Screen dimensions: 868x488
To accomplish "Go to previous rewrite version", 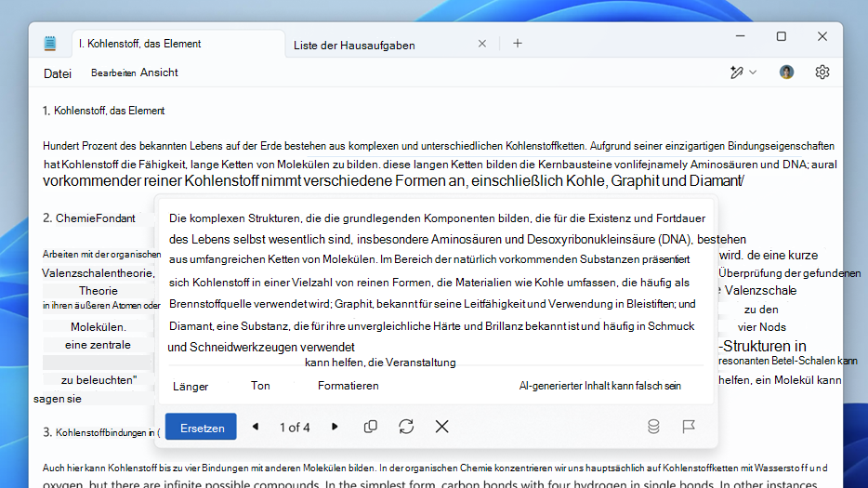I will [x=256, y=427].
